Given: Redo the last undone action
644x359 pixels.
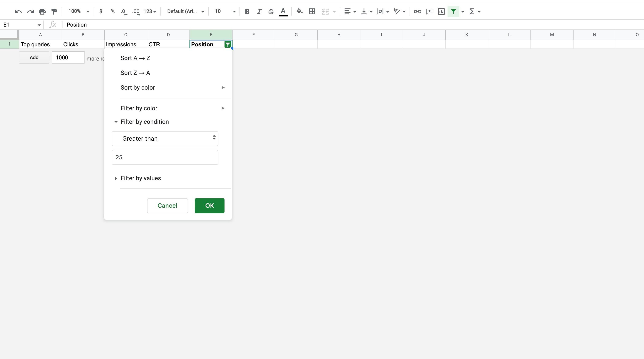Looking at the screenshot, I should click(x=30, y=12).
